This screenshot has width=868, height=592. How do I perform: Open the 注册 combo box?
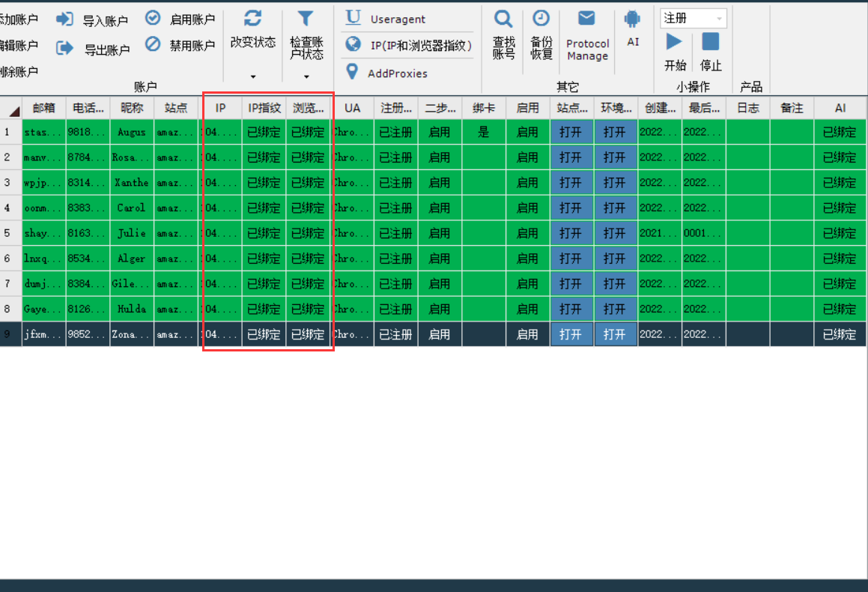[693, 18]
